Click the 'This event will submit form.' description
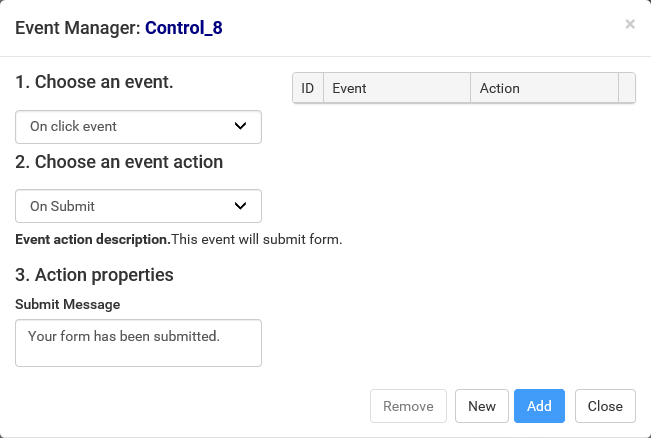The height and width of the screenshot is (438, 651). [x=257, y=240]
